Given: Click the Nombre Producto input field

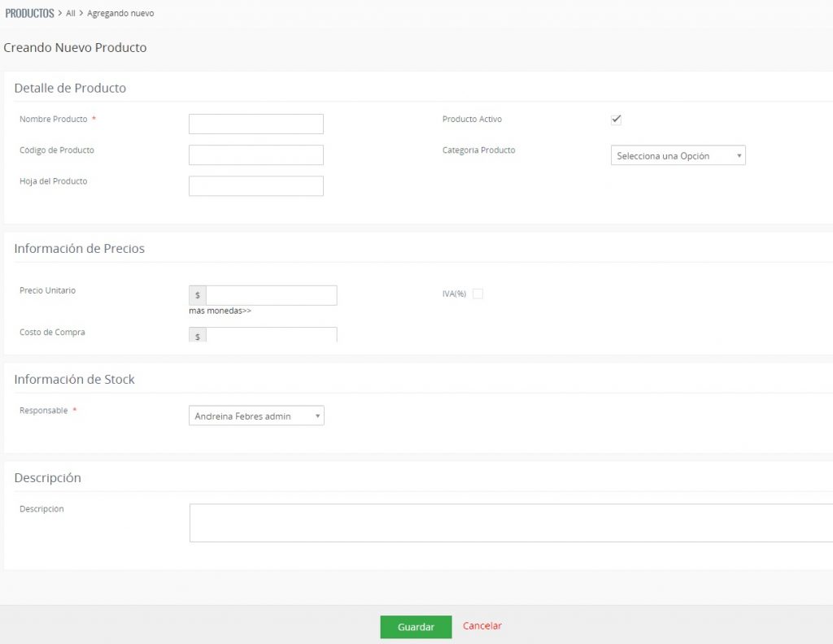Looking at the screenshot, I should (x=255, y=124).
